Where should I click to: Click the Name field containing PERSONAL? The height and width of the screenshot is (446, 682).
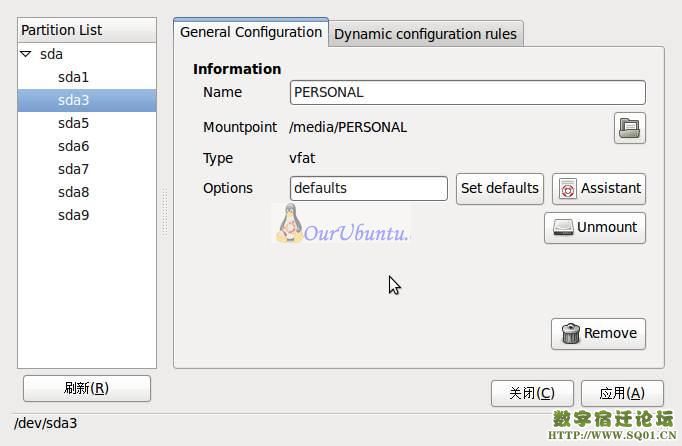click(x=468, y=92)
